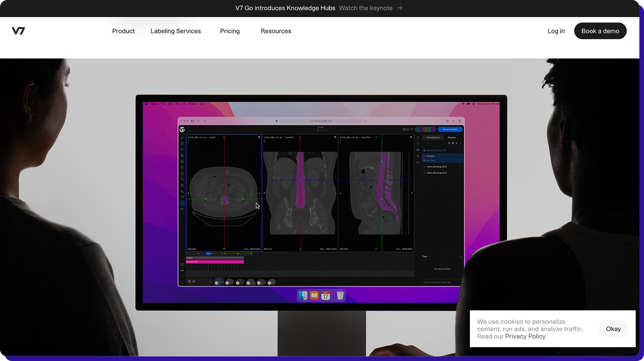This screenshot has height=361, width=644.
Task: Maximize the Axial view with its corner icon
Action: click(259, 137)
